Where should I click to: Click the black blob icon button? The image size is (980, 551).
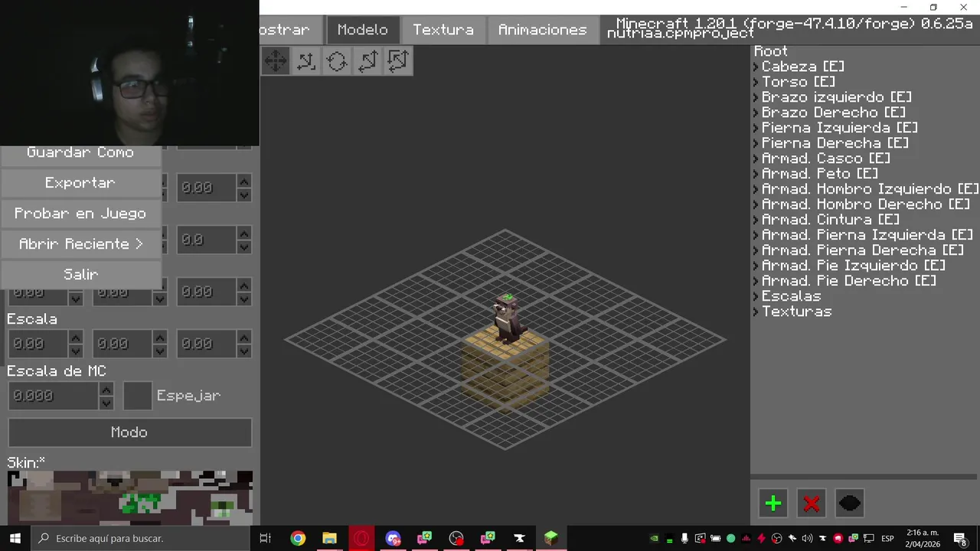(850, 503)
